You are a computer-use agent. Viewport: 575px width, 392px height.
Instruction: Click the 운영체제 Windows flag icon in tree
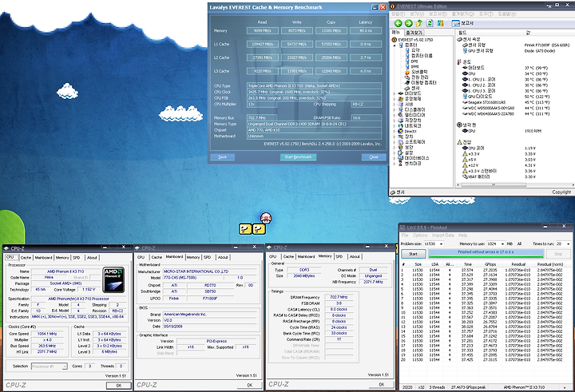coord(401,99)
